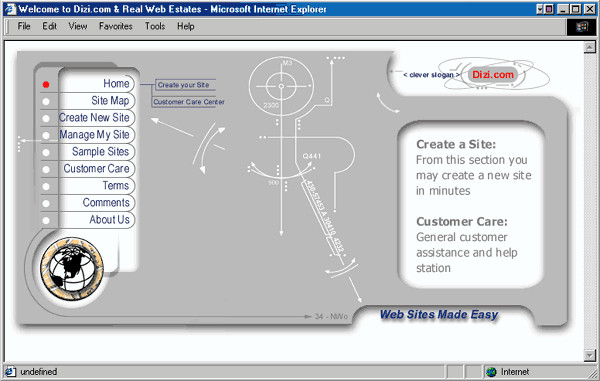Click the status bar page icon
600x381 pixels.
[10, 371]
